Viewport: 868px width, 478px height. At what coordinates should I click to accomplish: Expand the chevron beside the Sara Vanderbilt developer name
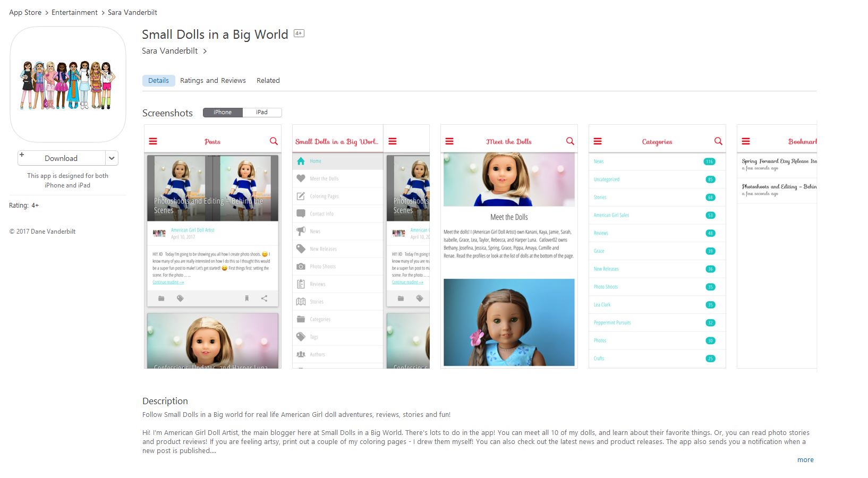(x=205, y=51)
